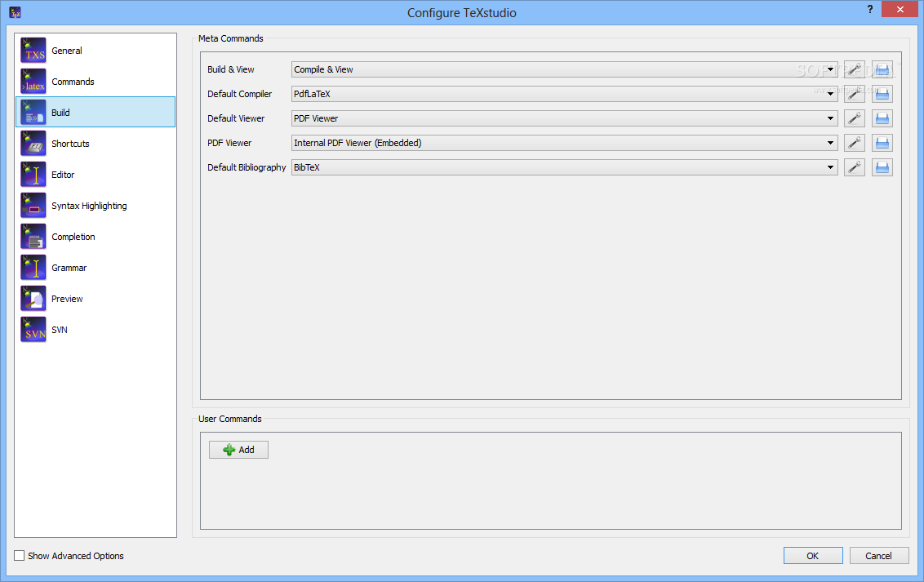Screen dimensions: 924x582
Task: Open the SVN category icon
Action: pyautogui.click(x=33, y=329)
